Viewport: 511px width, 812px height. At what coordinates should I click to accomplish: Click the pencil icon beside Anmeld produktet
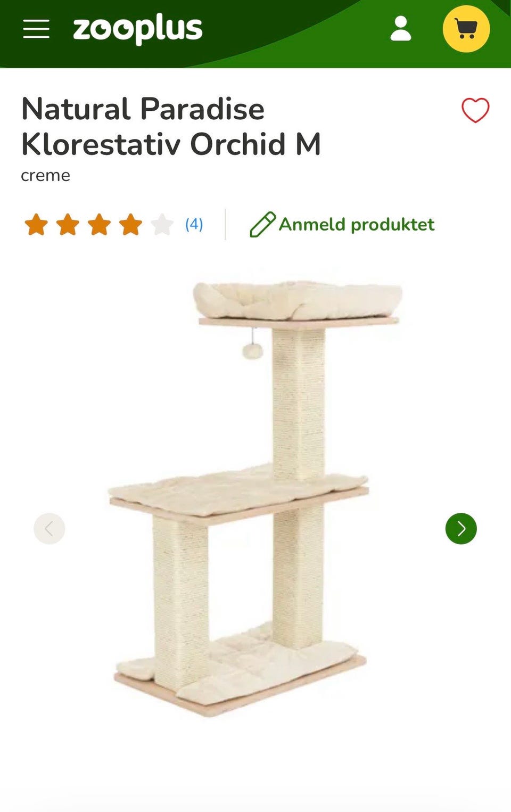pyautogui.click(x=262, y=224)
